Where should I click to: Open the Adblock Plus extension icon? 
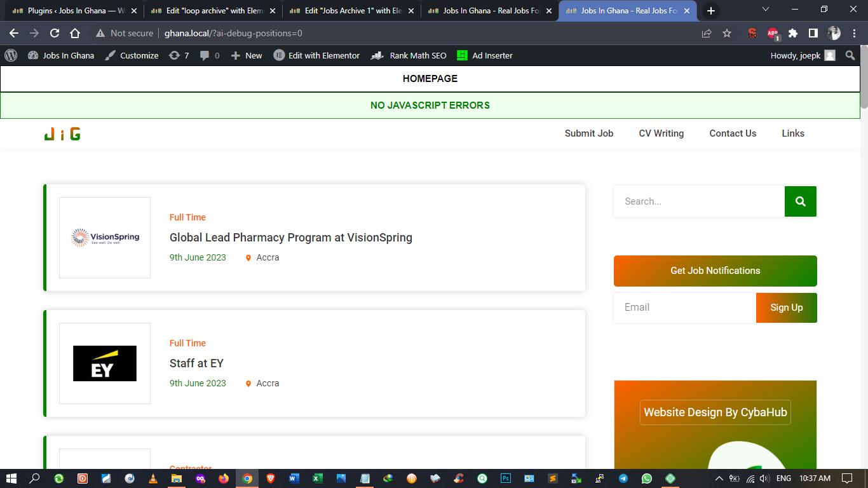pos(773,33)
